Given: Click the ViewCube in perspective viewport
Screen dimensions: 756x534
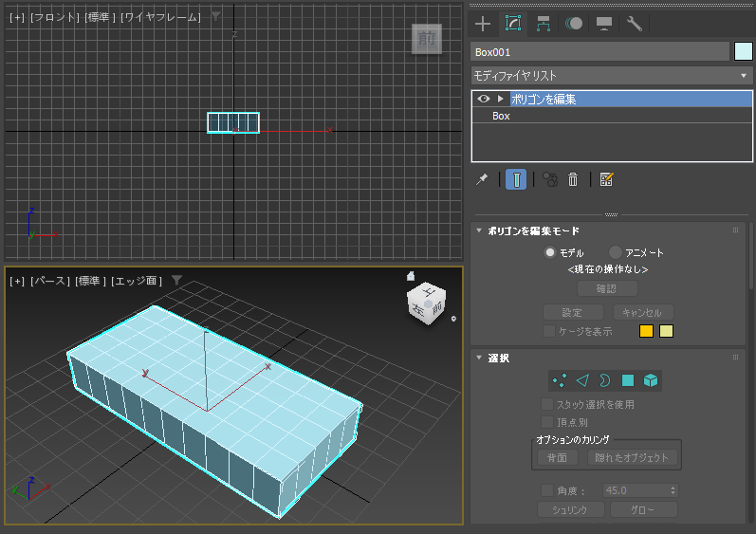Looking at the screenshot, I should [427, 304].
